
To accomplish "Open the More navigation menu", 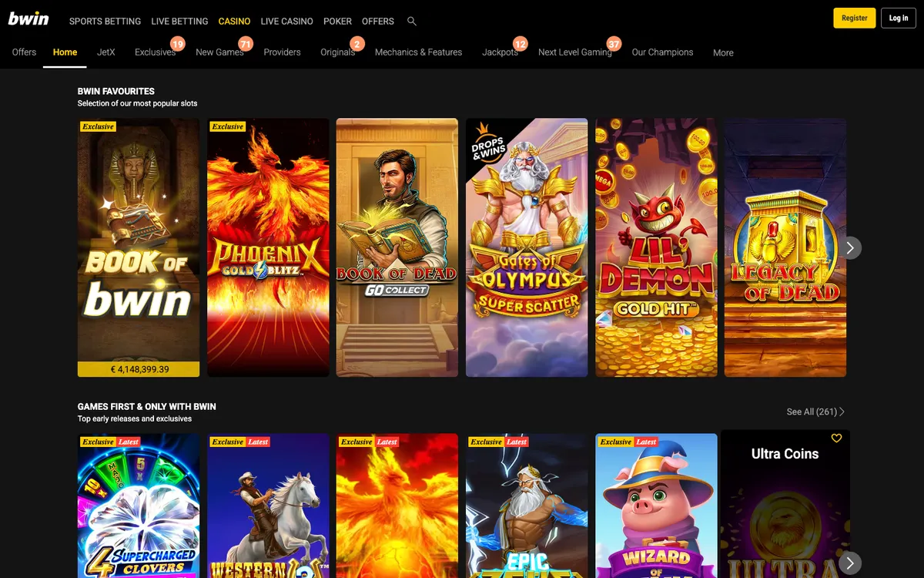I will click(x=723, y=52).
